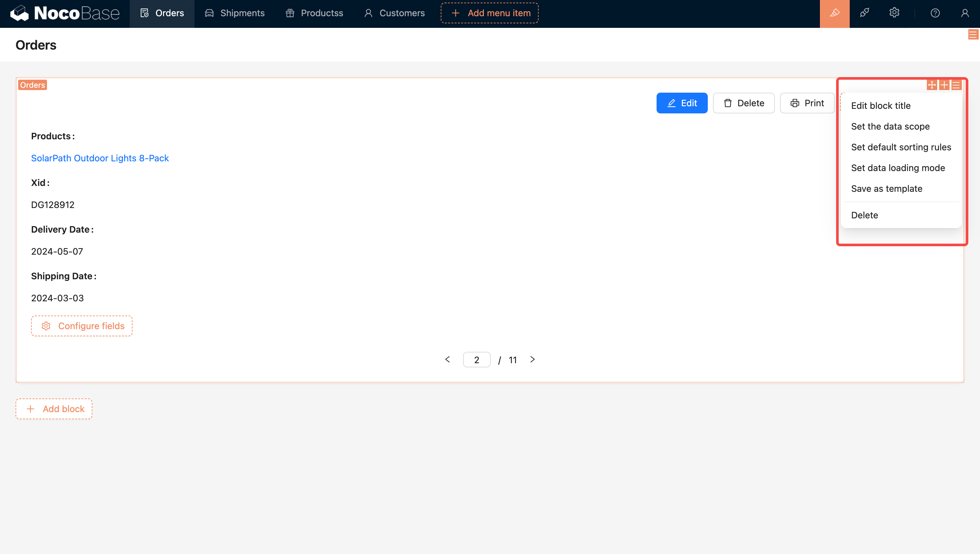
Task: Click the help question mark icon
Action: click(935, 13)
